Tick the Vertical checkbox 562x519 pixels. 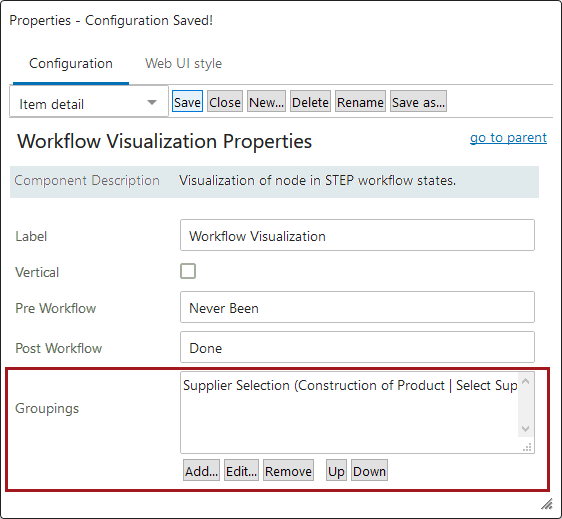coord(188,271)
